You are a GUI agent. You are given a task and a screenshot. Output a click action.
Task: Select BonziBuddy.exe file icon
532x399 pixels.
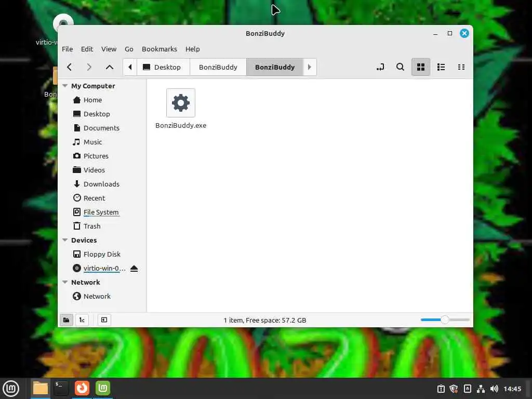(x=181, y=103)
